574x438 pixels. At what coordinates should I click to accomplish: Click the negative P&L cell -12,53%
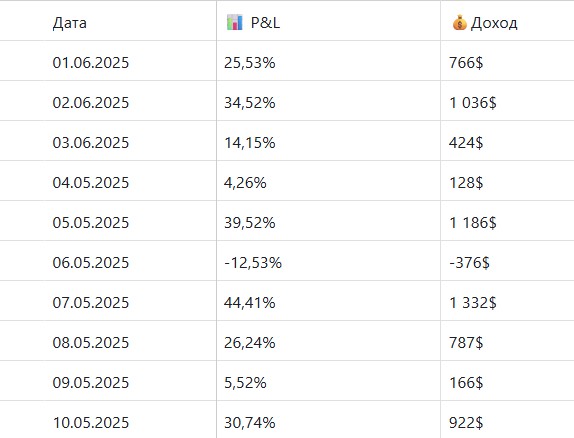coord(253,263)
